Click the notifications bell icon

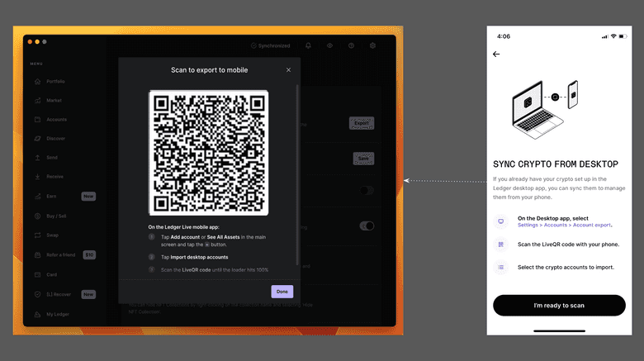click(308, 46)
